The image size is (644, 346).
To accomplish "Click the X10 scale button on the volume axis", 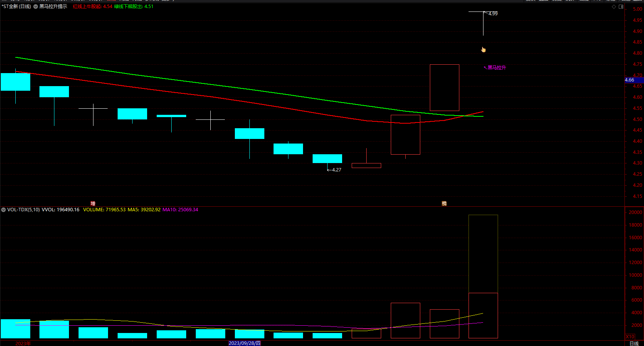I will point(630,337).
